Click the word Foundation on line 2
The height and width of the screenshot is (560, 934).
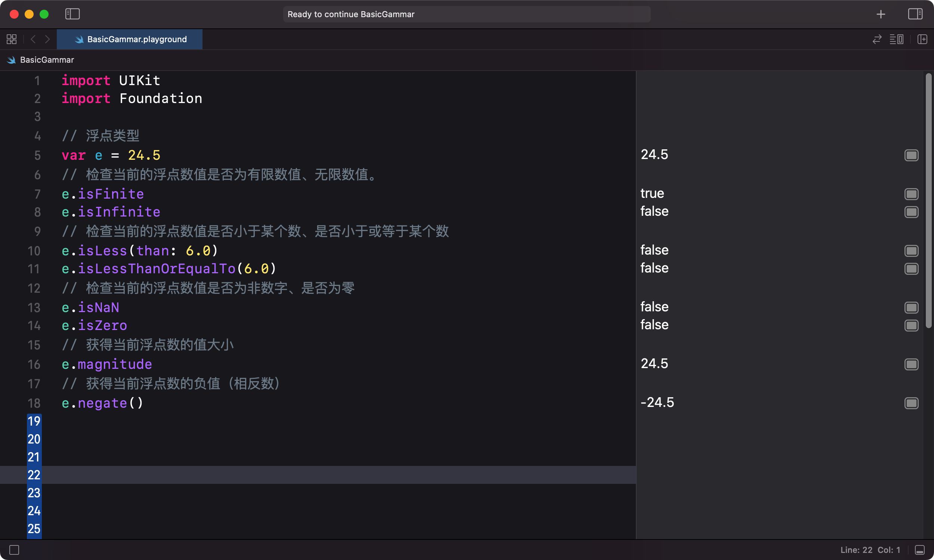coord(161,99)
